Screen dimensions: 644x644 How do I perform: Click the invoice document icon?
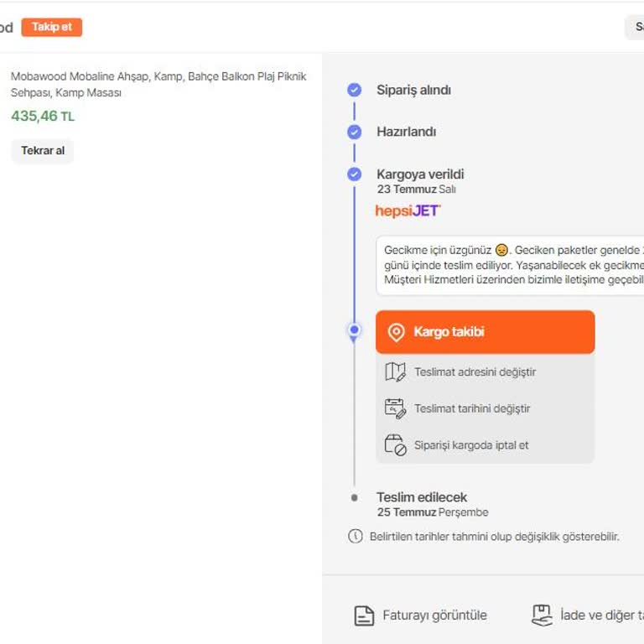364,615
